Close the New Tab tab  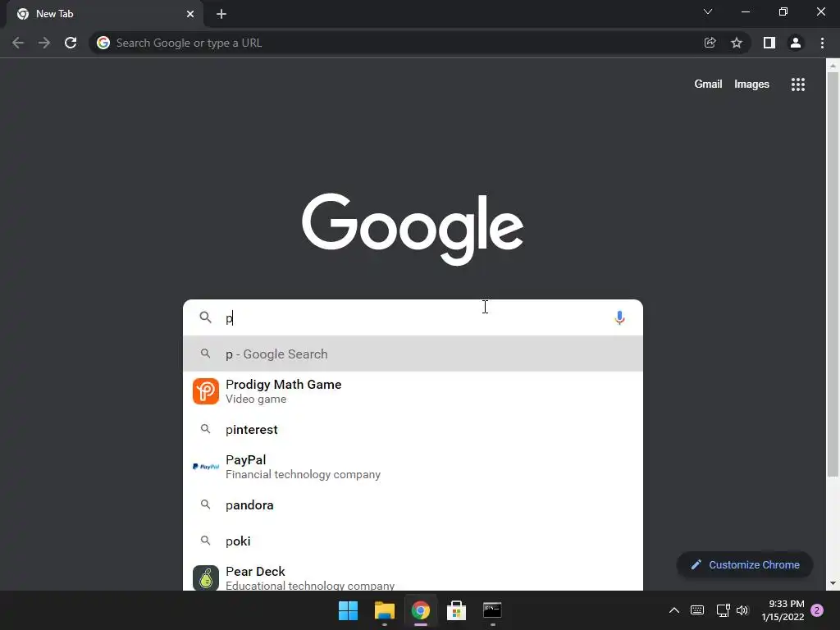click(190, 14)
